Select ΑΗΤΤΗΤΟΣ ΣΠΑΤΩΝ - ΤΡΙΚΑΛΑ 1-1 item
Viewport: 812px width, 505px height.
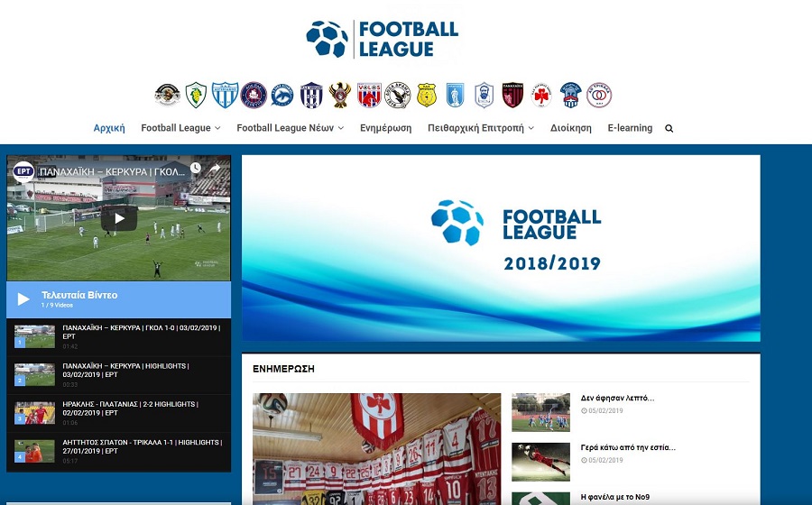click(x=118, y=452)
